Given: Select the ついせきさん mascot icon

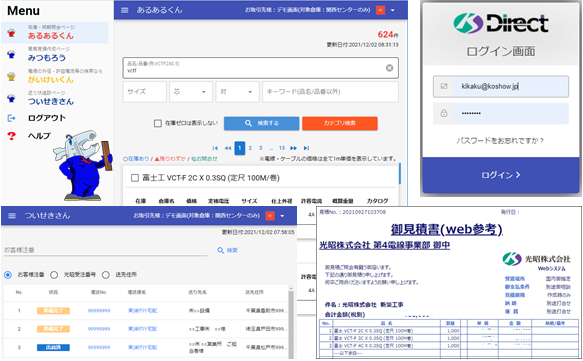Looking at the screenshot, I should pos(12,98).
